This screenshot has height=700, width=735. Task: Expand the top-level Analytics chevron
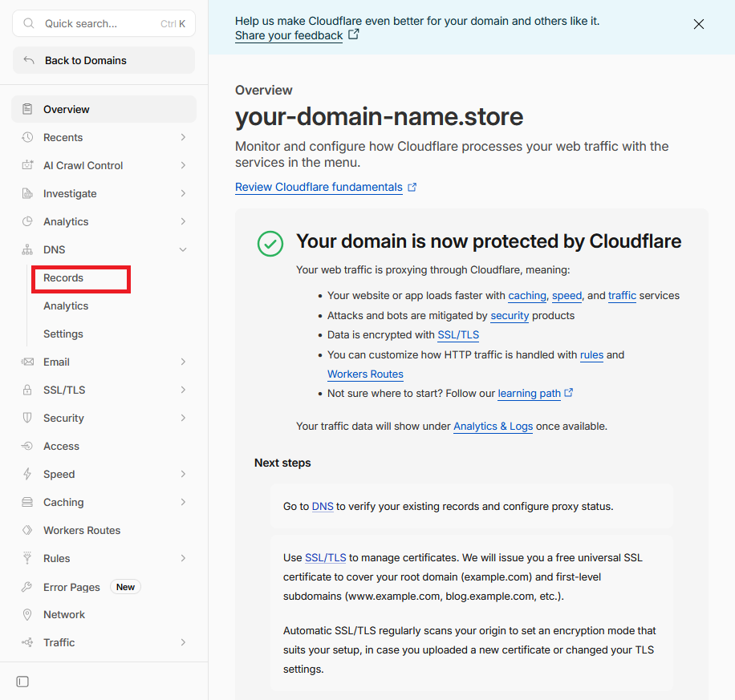tap(183, 221)
